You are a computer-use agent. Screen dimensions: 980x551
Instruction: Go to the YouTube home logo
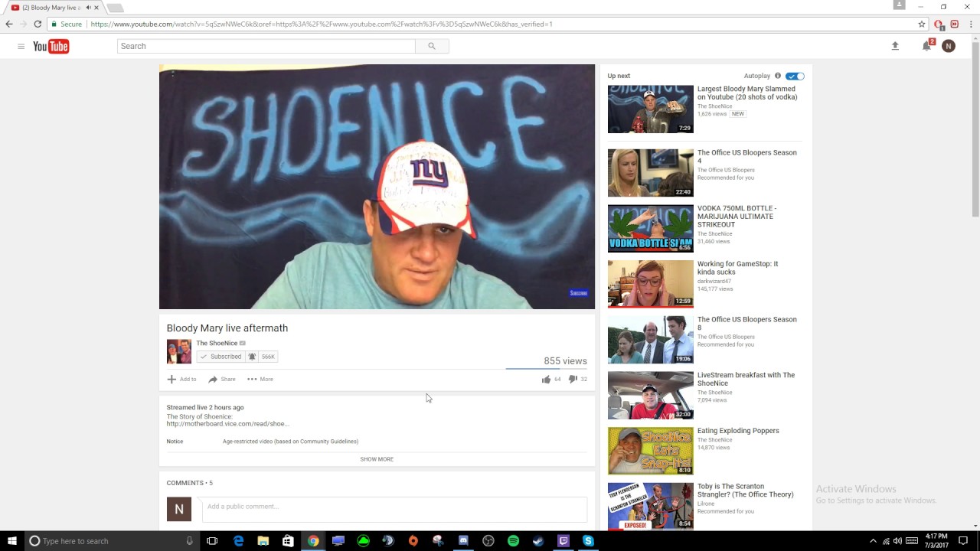(51, 47)
